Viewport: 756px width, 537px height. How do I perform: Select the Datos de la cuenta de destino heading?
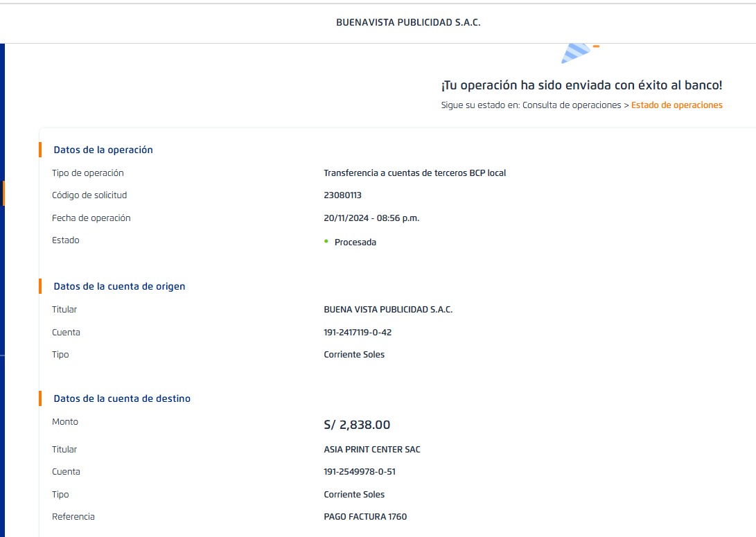click(122, 398)
